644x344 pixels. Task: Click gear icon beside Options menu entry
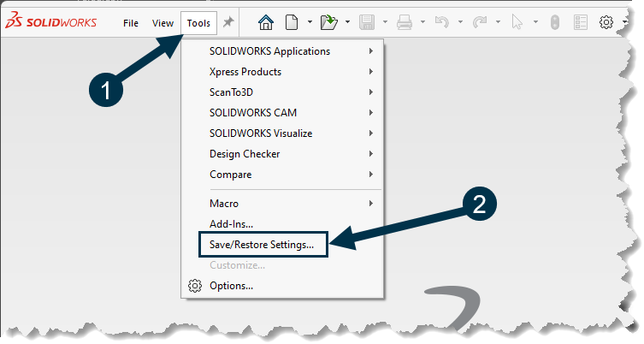click(x=195, y=286)
